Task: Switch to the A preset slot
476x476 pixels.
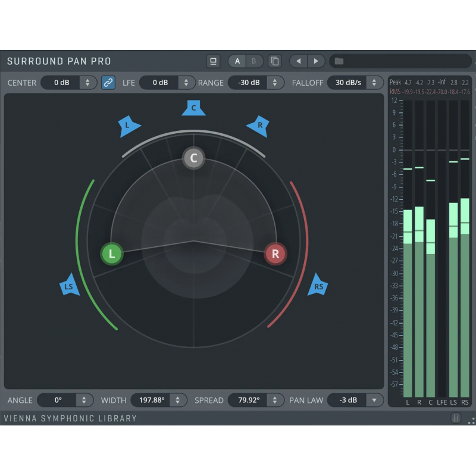Action: pos(237,61)
